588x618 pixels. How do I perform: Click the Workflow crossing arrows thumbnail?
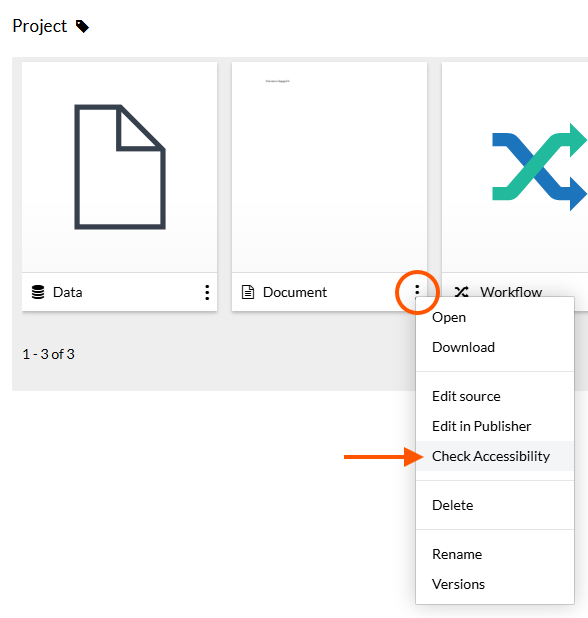[x=540, y=167]
